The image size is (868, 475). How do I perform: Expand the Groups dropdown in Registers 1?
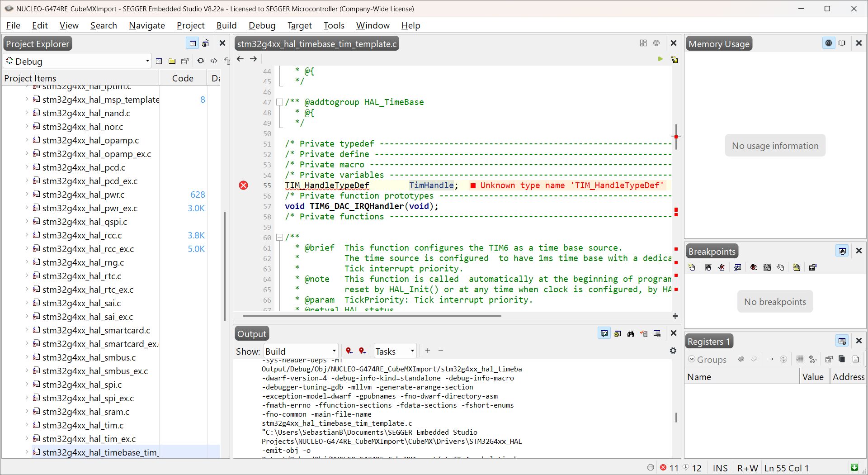tap(707, 360)
